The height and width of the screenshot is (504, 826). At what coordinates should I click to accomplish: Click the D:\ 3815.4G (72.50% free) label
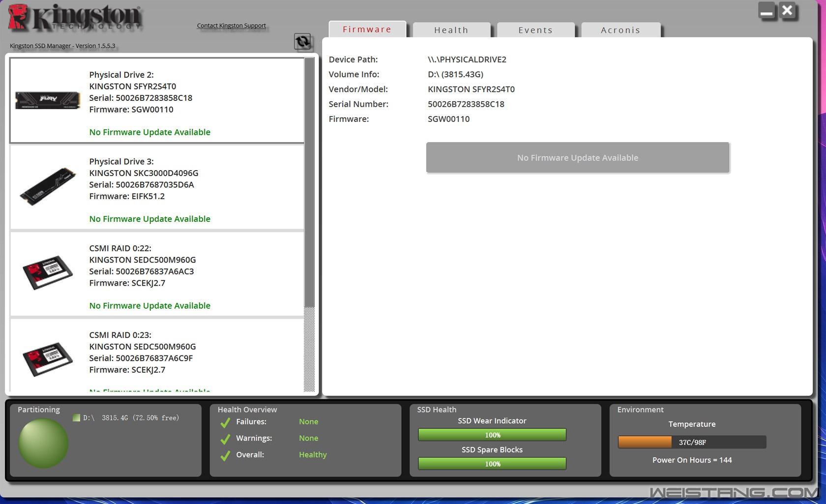coord(131,418)
